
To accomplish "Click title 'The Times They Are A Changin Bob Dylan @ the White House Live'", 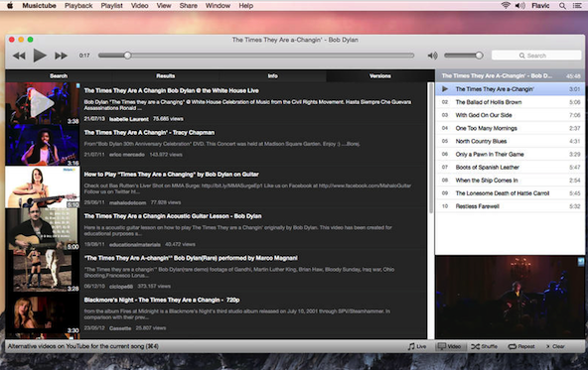I will point(171,90).
